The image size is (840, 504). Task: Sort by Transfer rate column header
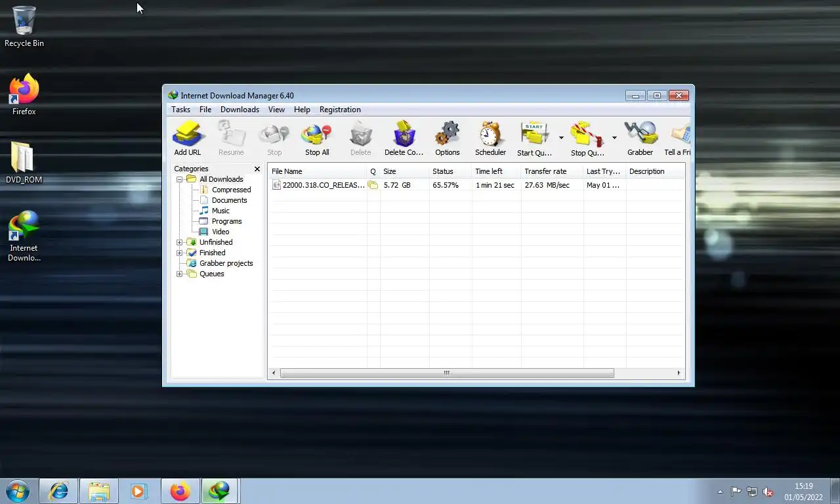pos(553,171)
